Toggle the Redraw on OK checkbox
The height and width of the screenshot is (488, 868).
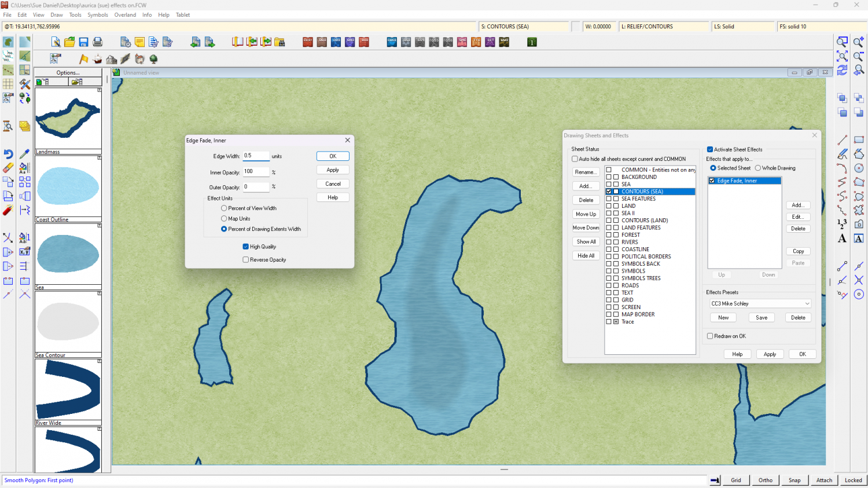pos(710,336)
